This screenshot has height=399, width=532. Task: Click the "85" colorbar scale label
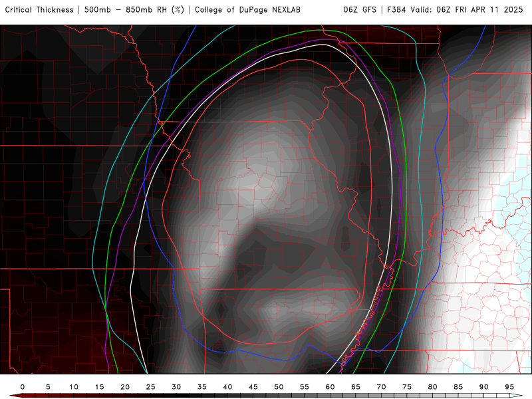pyautogui.click(x=458, y=387)
